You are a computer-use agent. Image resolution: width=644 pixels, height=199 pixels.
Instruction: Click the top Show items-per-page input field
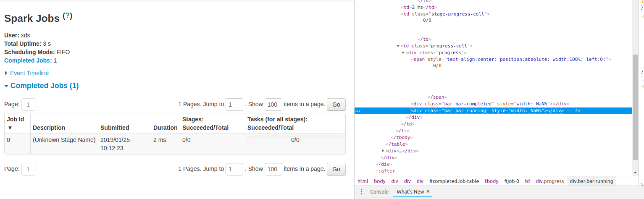[x=273, y=104]
